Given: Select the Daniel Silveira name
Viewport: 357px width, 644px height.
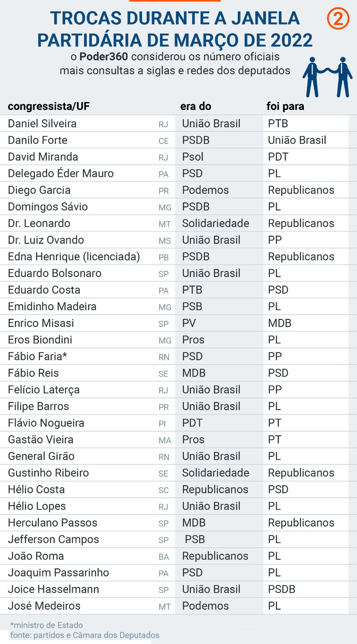Looking at the screenshot, I should click(x=42, y=124).
